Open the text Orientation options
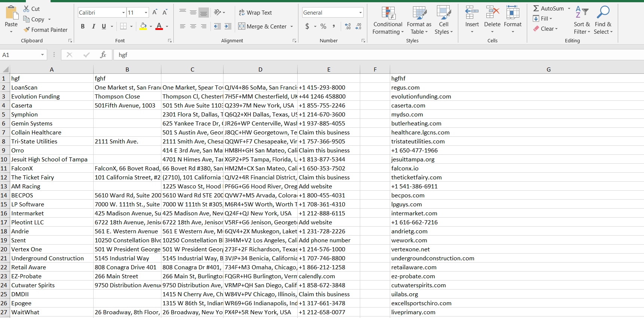The width and height of the screenshot is (644, 318). 219,12
